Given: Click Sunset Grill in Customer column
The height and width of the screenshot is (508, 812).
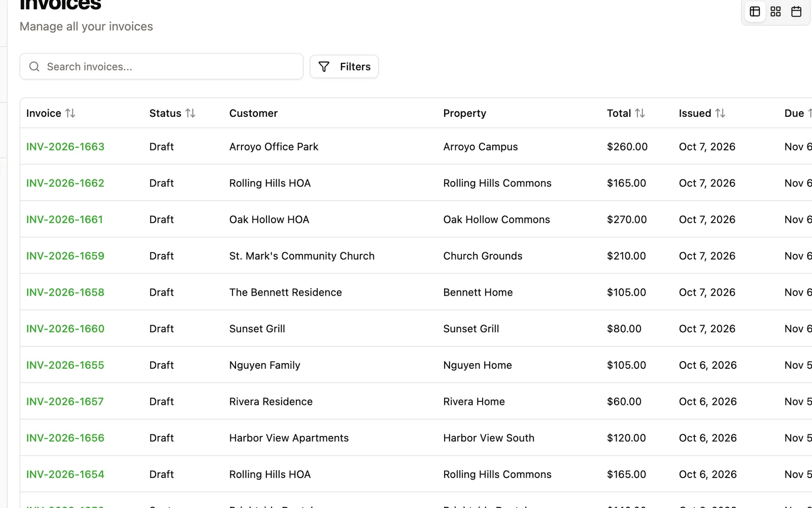Looking at the screenshot, I should click(x=257, y=329).
